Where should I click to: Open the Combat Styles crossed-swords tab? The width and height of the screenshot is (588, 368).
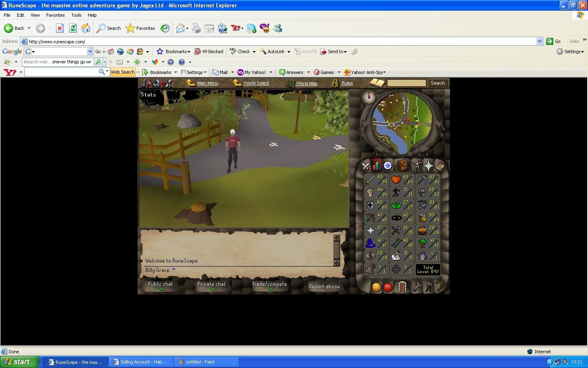[365, 166]
